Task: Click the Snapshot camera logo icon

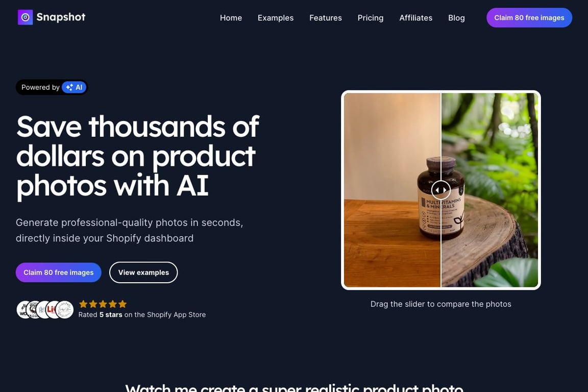Action: point(25,17)
